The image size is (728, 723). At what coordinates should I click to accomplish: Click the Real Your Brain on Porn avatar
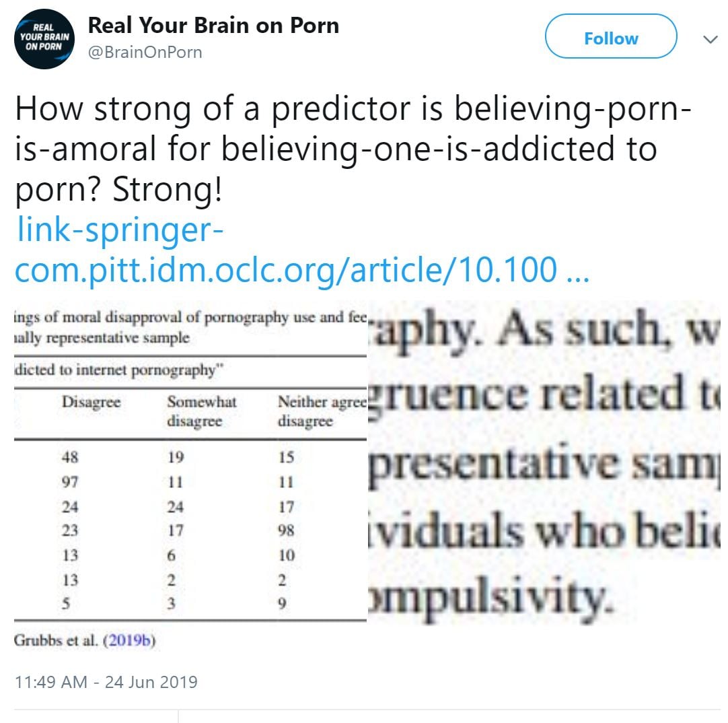45,39
